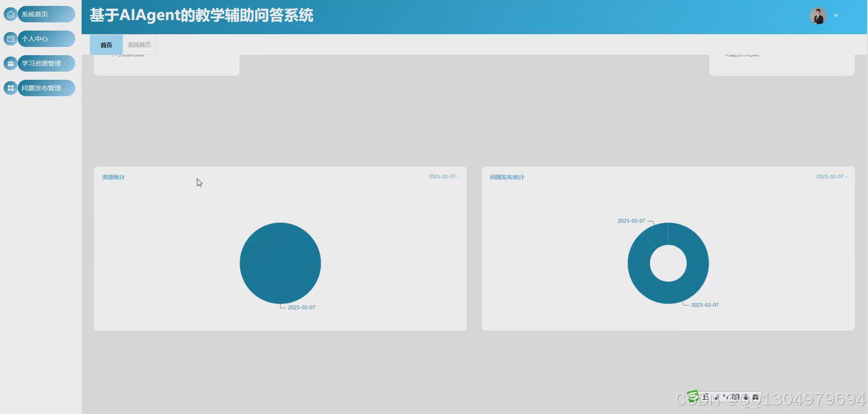Image resolution: width=868 pixels, height=414 pixels.
Task: Click the Sogou input method logo in taskbar
Action: point(693,397)
